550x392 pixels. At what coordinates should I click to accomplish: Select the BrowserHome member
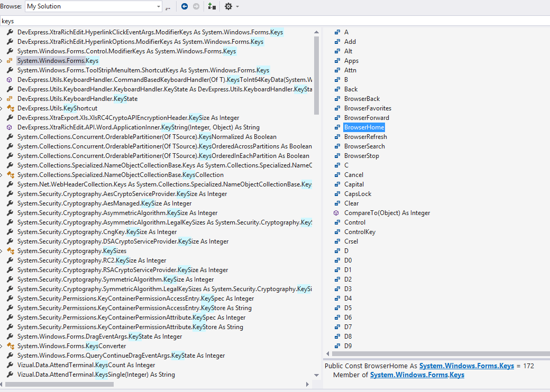click(364, 127)
